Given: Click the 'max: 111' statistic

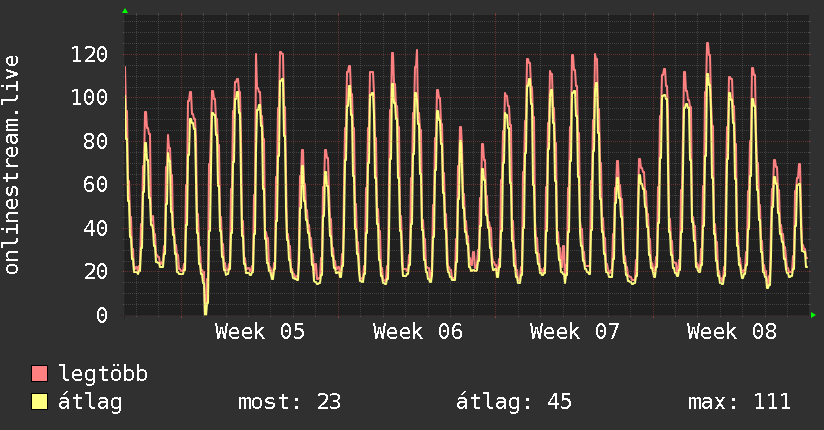Looking at the screenshot, I should [x=739, y=402].
